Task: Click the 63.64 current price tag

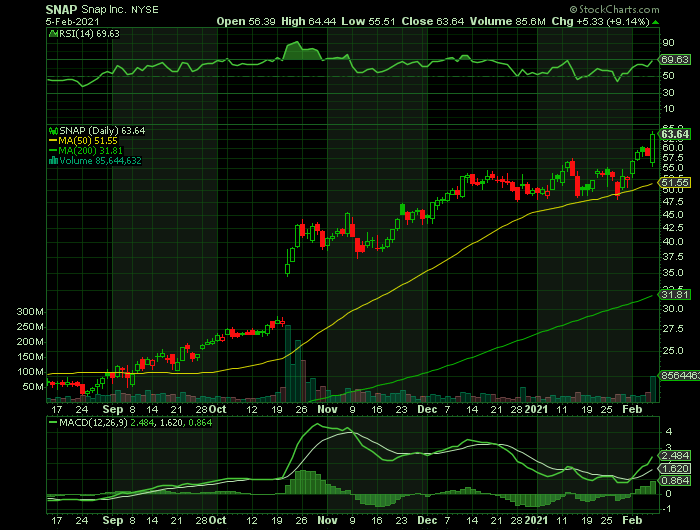Action: point(676,134)
